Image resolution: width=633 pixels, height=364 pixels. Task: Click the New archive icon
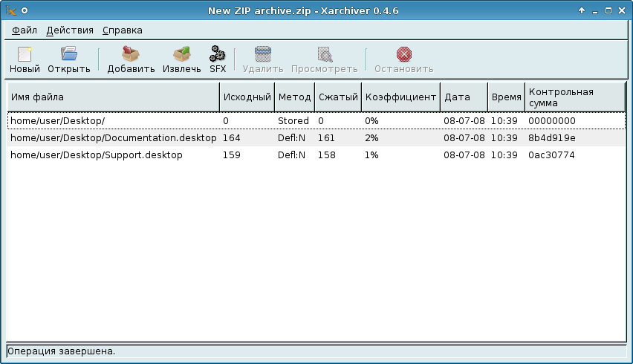click(25, 54)
